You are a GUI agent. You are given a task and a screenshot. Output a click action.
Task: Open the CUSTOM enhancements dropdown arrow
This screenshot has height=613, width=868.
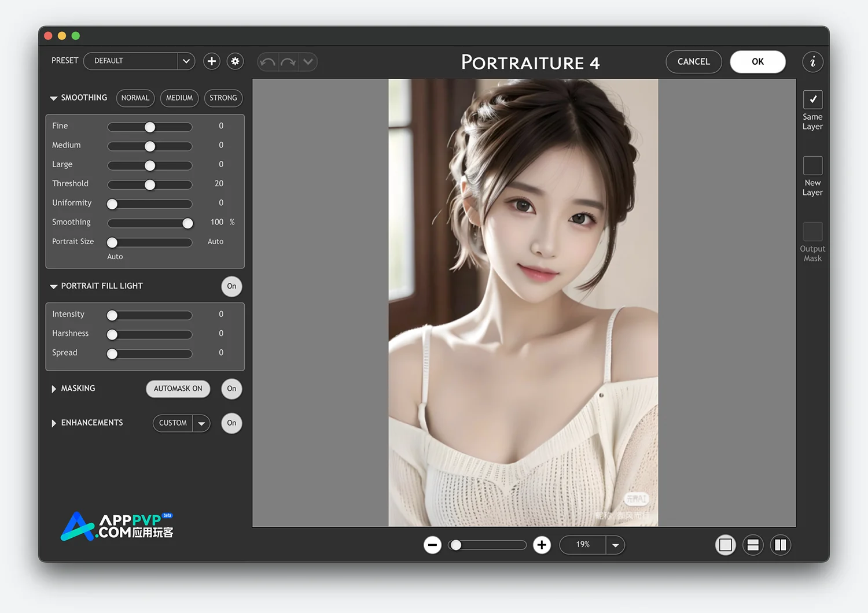(x=201, y=423)
